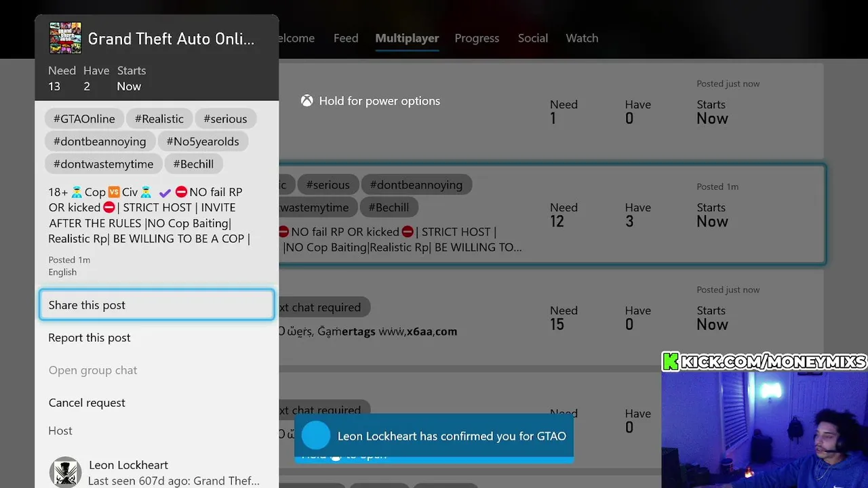The width and height of the screenshot is (868, 488).
Task: Click the #Bechill tag in side panel
Action: pyautogui.click(x=193, y=164)
